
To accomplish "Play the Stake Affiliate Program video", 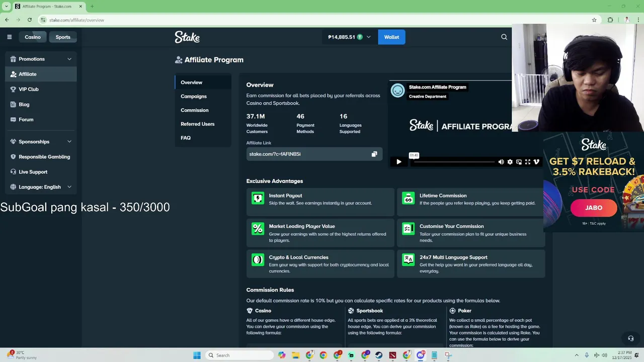I will tap(399, 162).
